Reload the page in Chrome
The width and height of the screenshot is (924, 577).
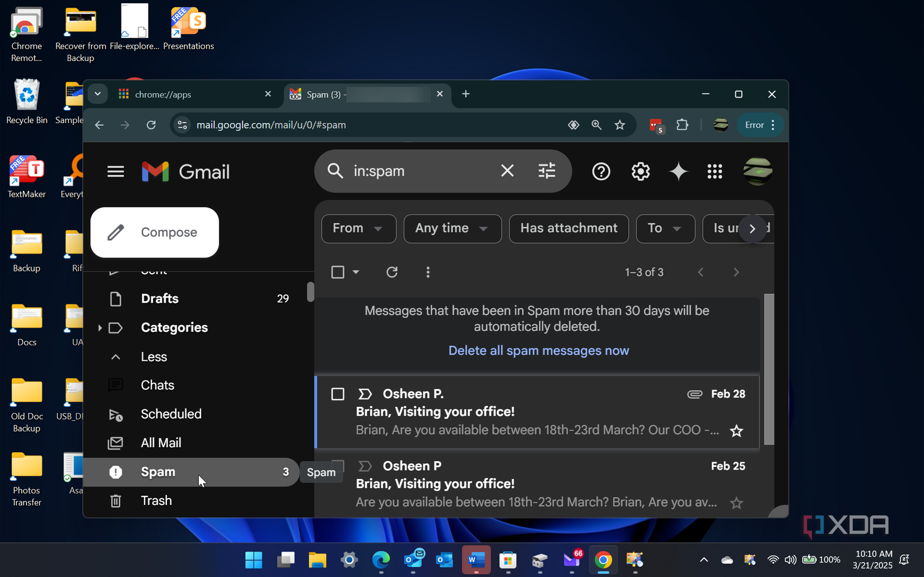point(151,125)
